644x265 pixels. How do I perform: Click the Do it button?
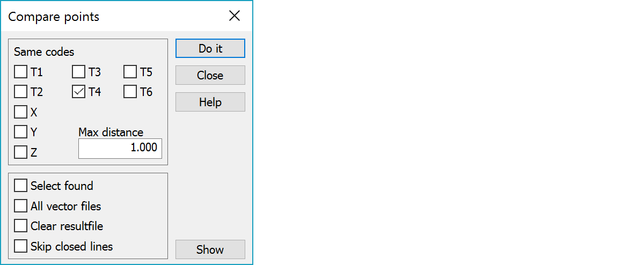[x=210, y=48]
